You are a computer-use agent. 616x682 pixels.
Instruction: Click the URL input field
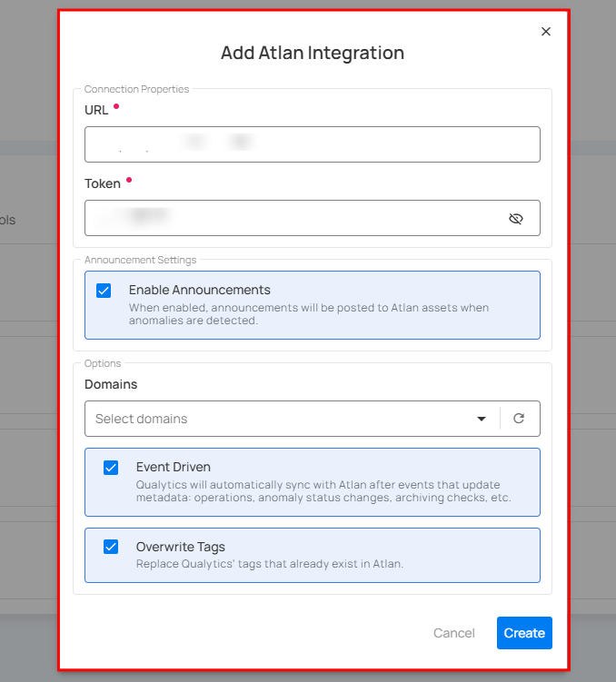313,144
